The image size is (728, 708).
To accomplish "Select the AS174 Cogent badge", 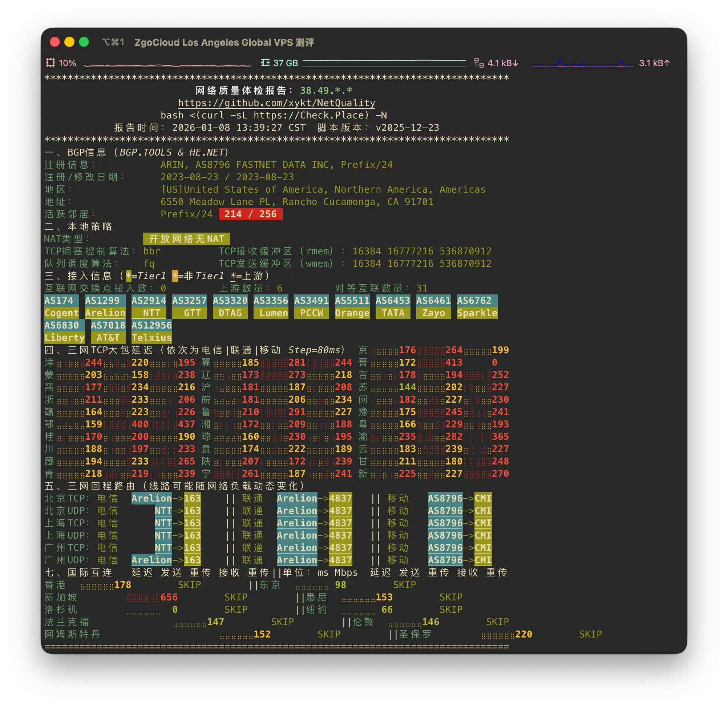I will click(62, 306).
